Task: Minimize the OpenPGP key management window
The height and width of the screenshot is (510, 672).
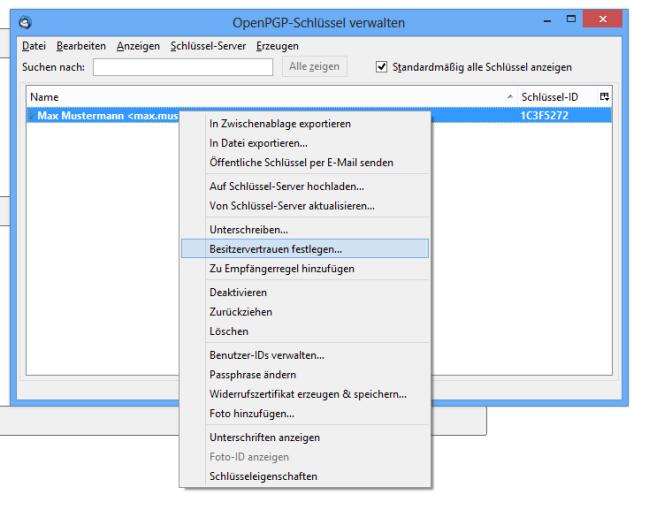Action: [x=547, y=20]
